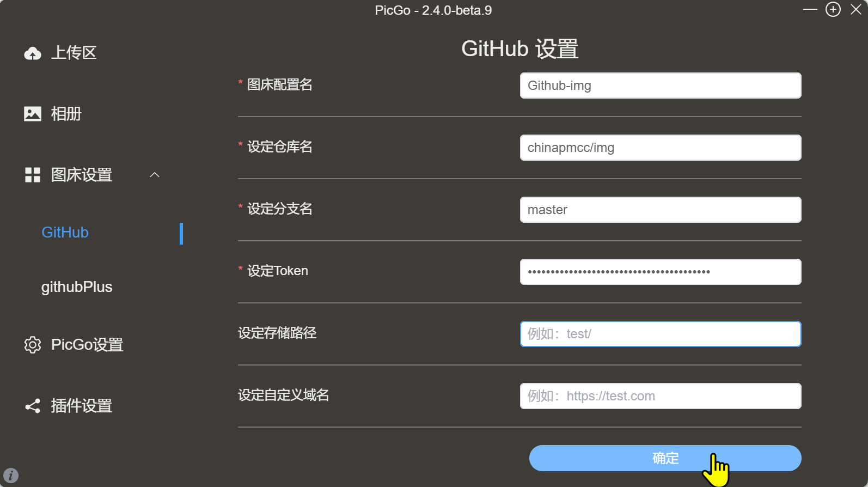The height and width of the screenshot is (487, 868).
Task: Open the 上传区 upload section
Action: [74, 53]
